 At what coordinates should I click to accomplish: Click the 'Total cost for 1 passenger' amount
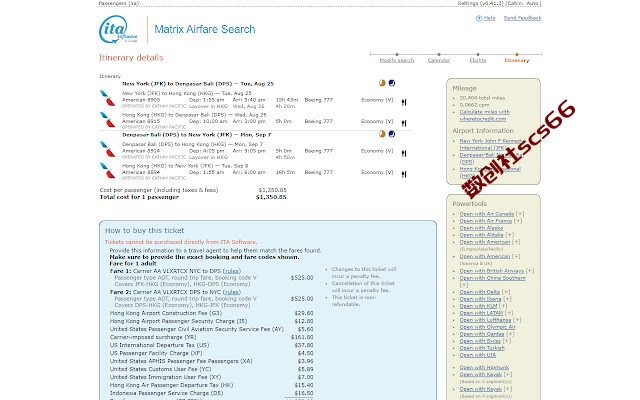pyautogui.click(x=271, y=197)
